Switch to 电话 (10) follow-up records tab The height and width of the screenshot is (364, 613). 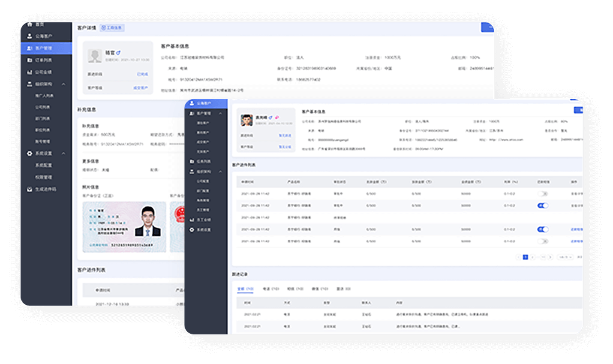(271, 289)
